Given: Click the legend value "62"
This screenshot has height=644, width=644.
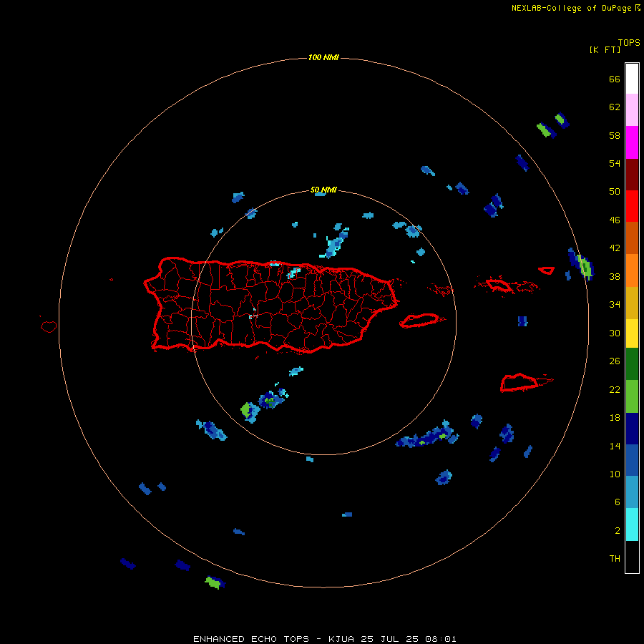Looking at the screenshot, I should [x=615, y=107].
